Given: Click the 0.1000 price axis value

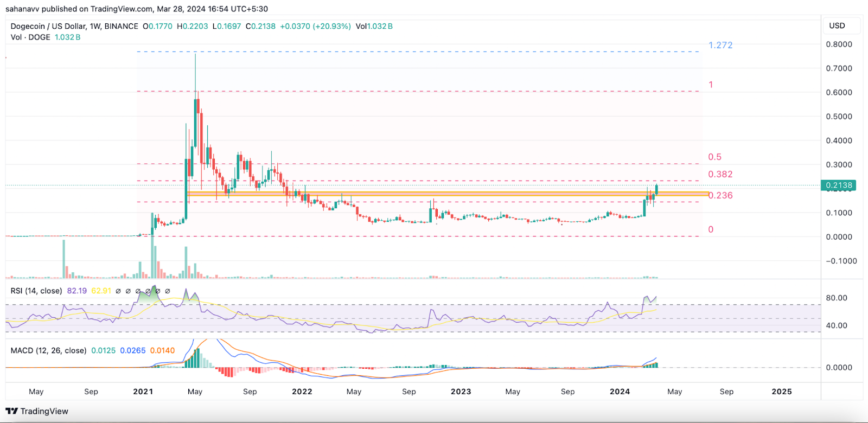Looking at the screenshot, I should click(839, 213).
